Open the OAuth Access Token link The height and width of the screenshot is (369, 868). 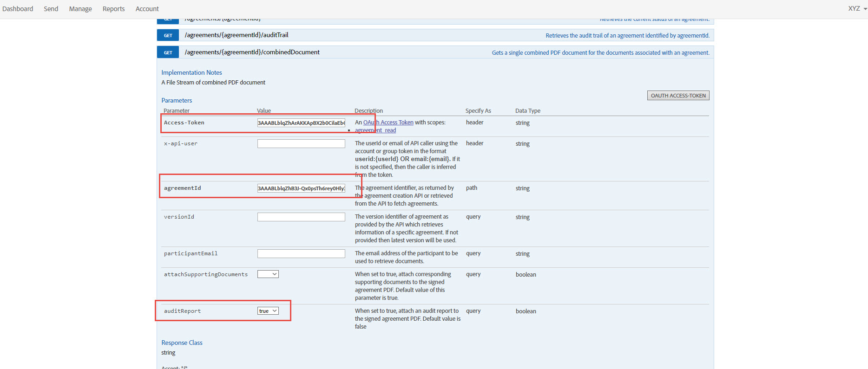coord(388,123)
